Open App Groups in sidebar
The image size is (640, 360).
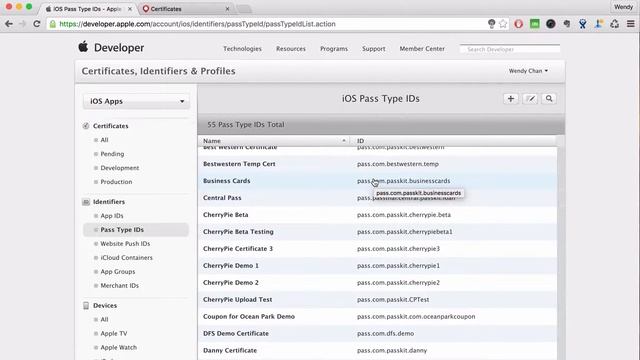click(118, 271)
